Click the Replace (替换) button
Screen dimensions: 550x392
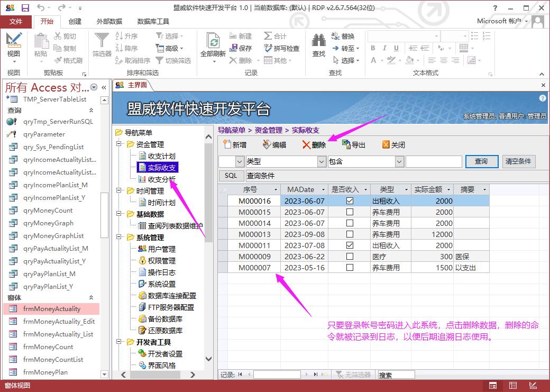pyautogui.click(x=343, y=36)
